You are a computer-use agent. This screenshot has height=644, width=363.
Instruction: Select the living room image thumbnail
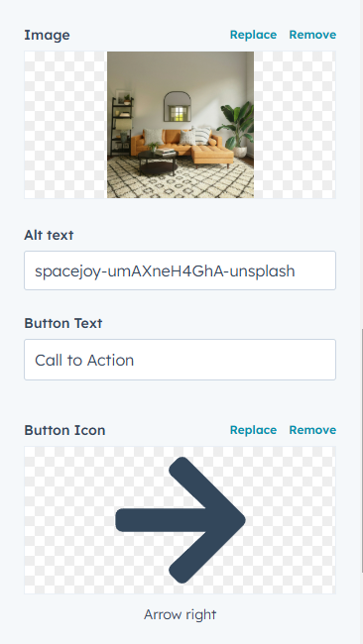(181, 125)
